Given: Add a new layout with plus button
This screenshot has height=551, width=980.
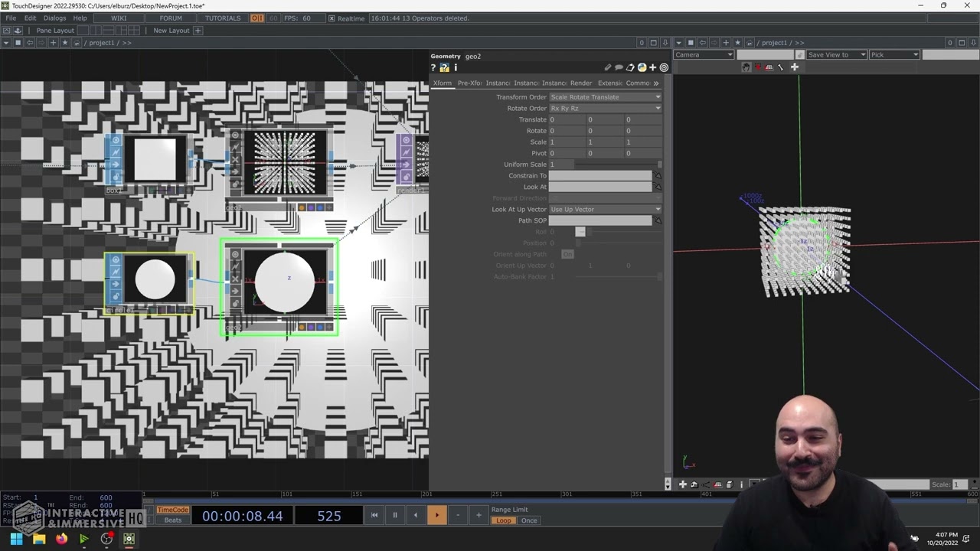Looking at the screenshot, I should point(198,31).
